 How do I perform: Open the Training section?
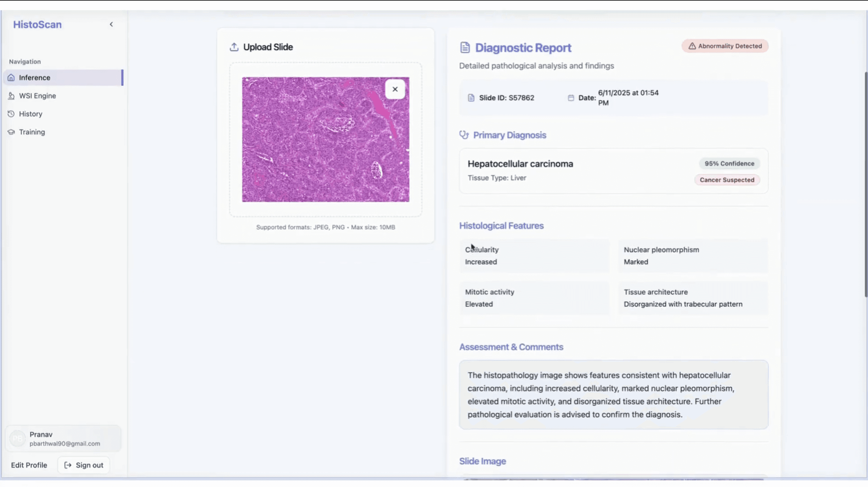(32, 132)
